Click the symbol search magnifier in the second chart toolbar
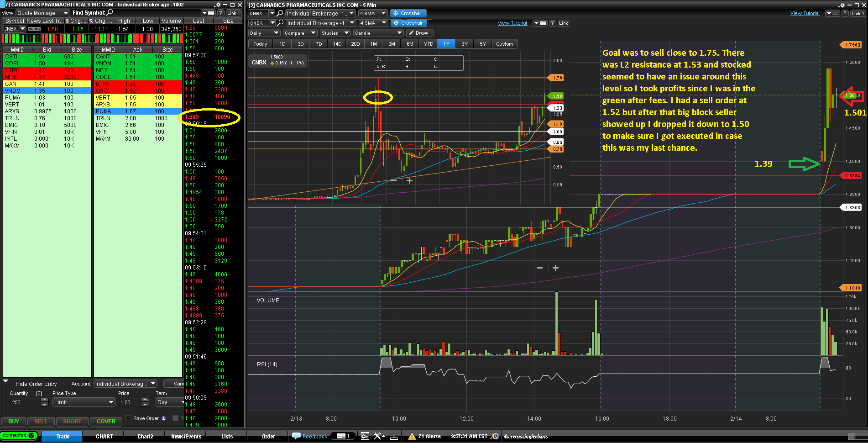This screenshot has width=868, height=443. click(x=280, y=23)
